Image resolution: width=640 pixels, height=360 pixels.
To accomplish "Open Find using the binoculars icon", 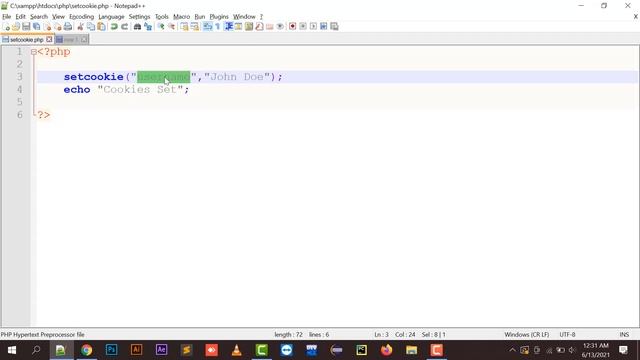I will pos(138,27).
